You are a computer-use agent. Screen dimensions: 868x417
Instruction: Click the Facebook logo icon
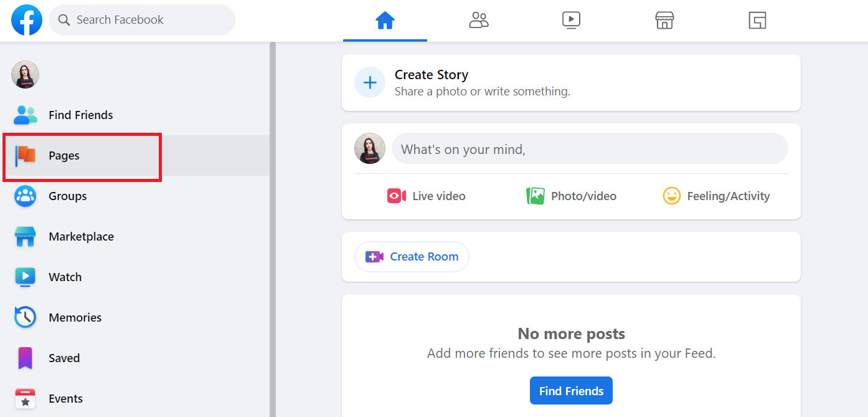tap(27, 20)
